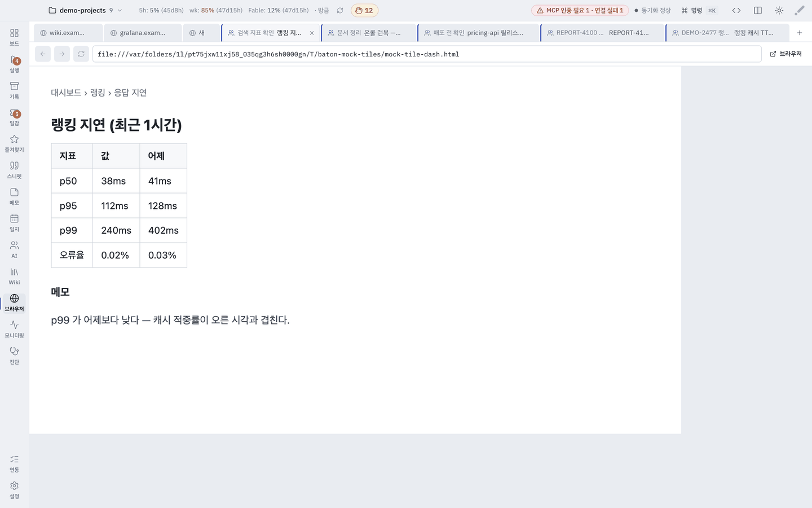Open the 기록 archive sidebar icon
812x508 pixels.
tap(14, 90)
